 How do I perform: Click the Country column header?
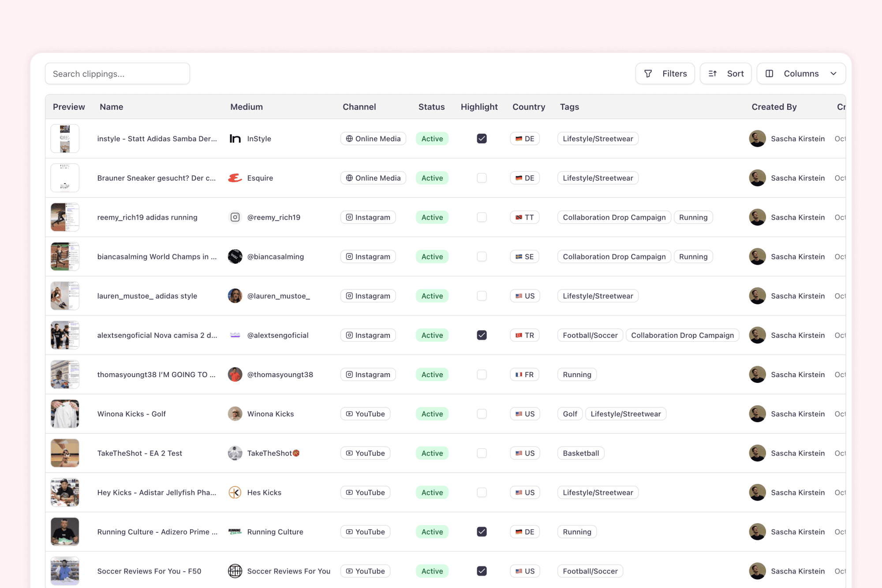[x=528, y=107]
